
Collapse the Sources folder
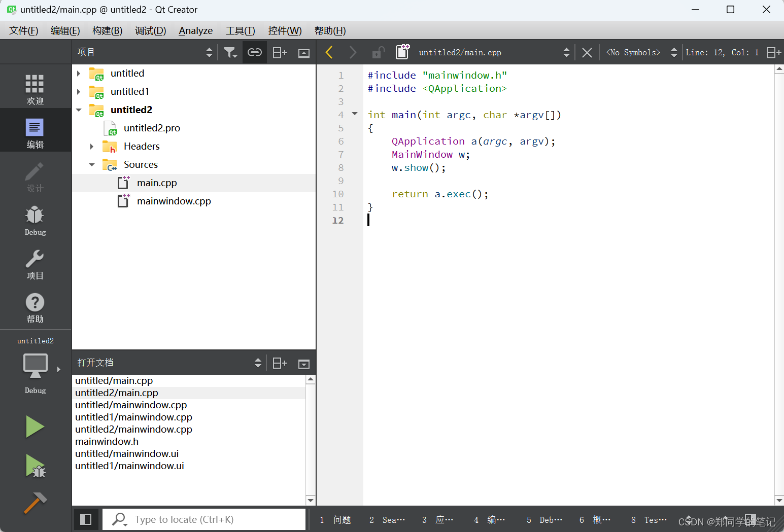92,165
